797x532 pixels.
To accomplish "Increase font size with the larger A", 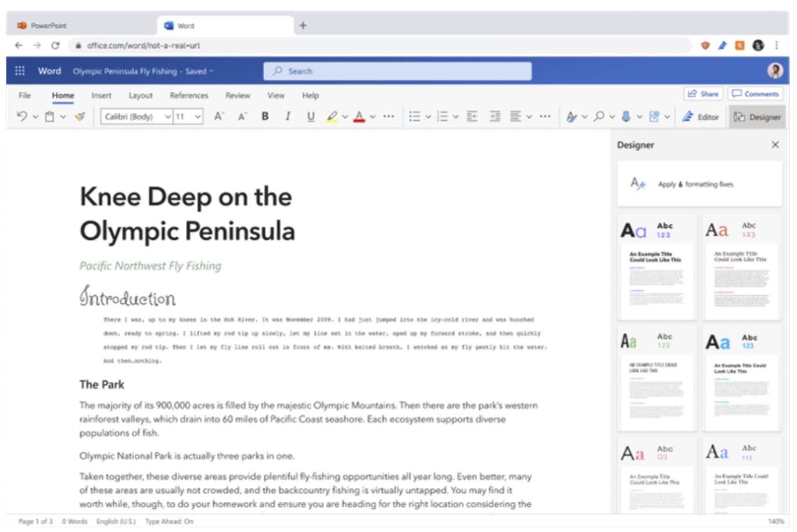I will pyautogui.click(x=218, y=116).
